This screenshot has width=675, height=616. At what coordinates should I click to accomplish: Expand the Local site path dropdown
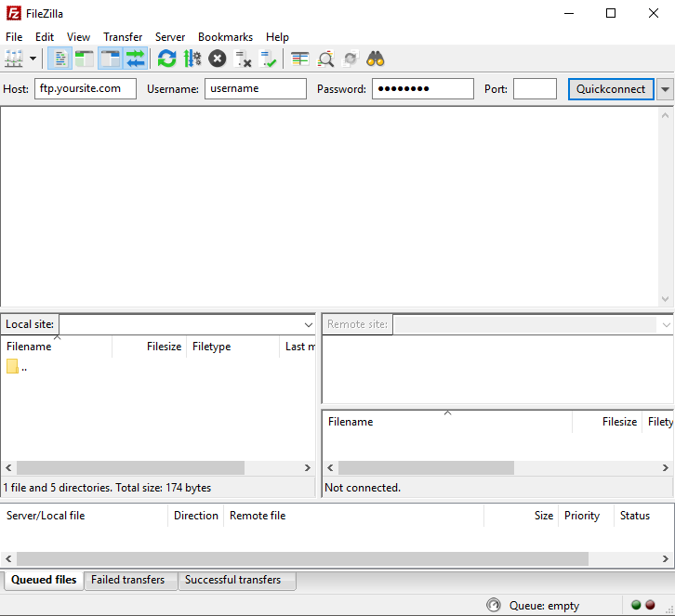(x=309, y=325)
